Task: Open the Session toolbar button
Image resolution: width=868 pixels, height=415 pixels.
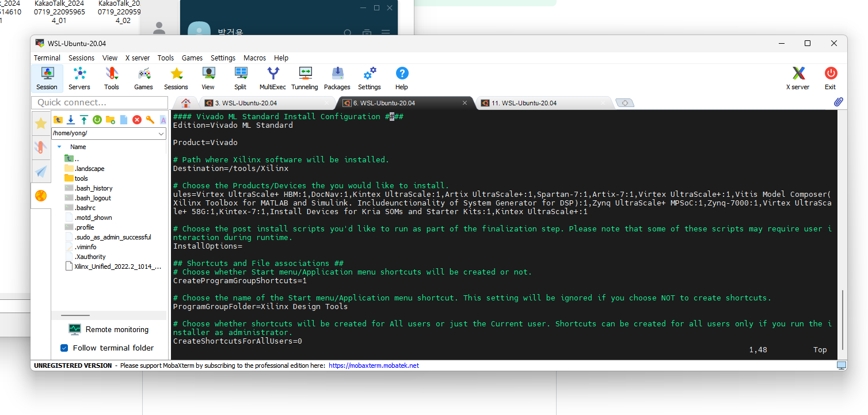Action: (x=47, y=79)
